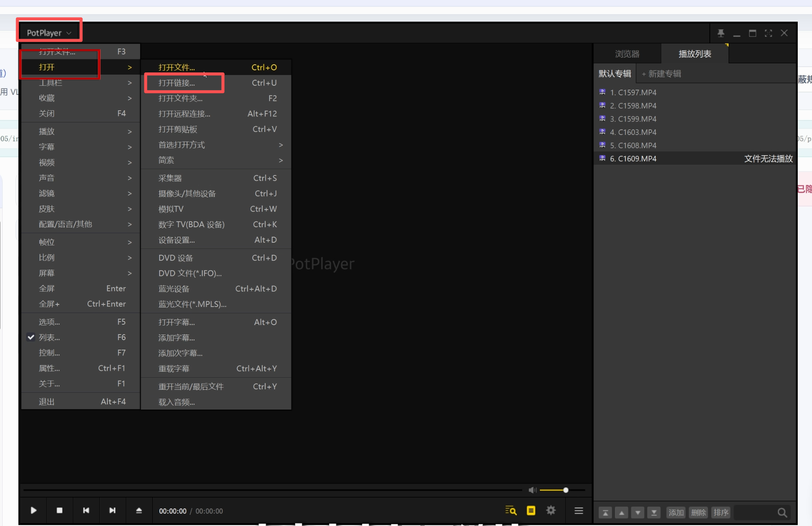The height and width of the screenshot is (526, 812).
Task: Choose 打开链接... from the submenu
Action: click(x=216, y=83)
